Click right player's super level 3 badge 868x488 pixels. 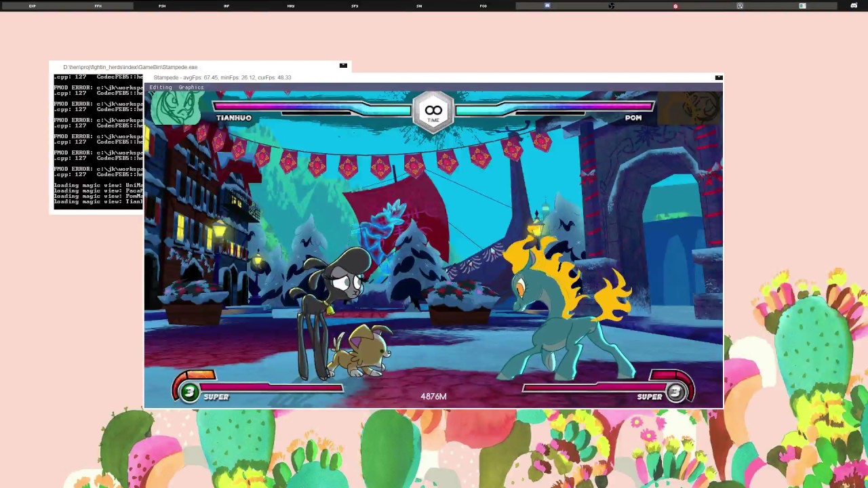[x=676, y=392]
